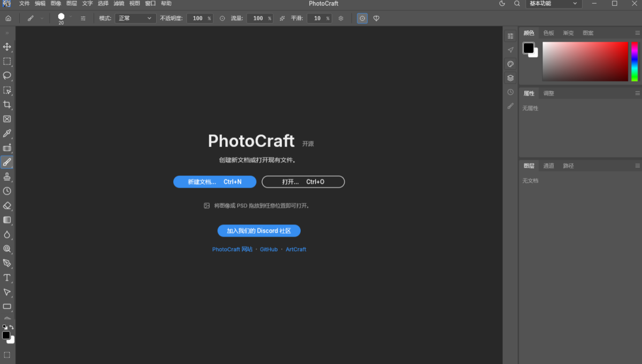Viewport: 642px width, 364px height.
Task: Click the Home icon in options bar
Action: [8, 18]
